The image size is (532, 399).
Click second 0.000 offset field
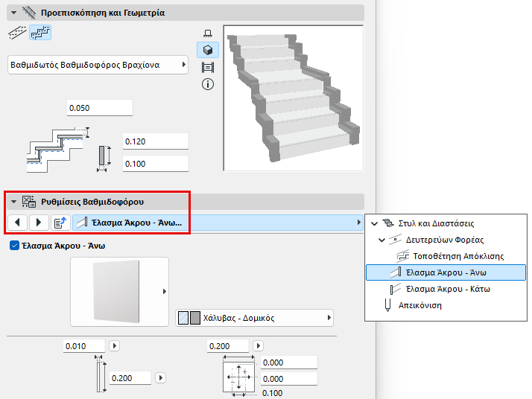click(289, 379)
